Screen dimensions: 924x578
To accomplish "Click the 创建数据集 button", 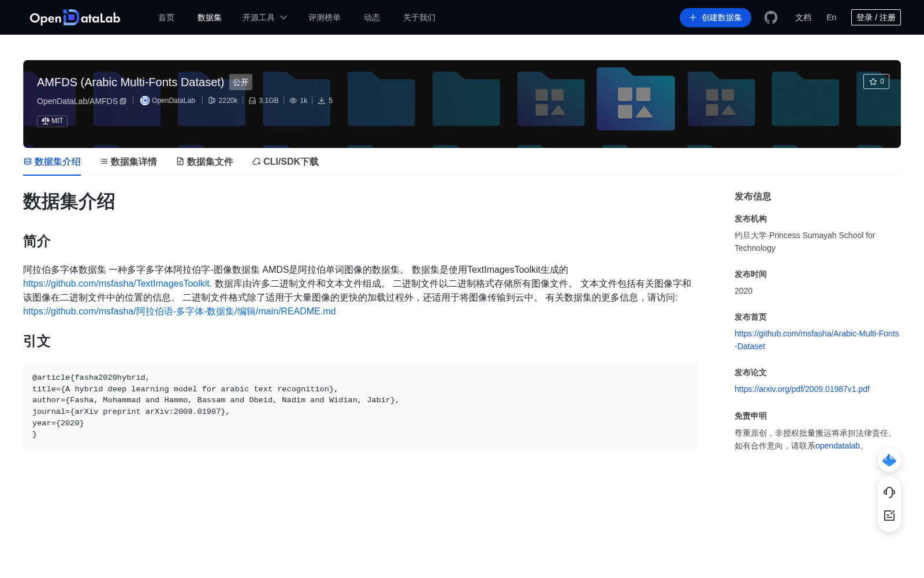I will coord(716,17).
